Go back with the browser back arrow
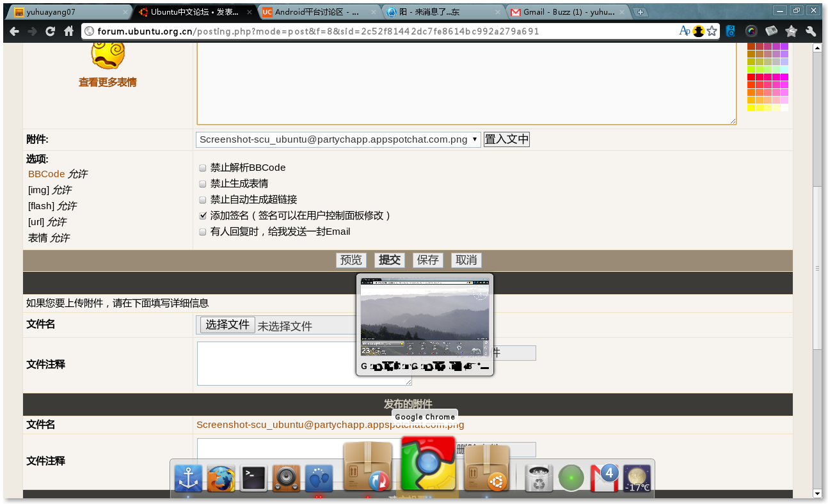Screen dimensions: 828x504 14,31
